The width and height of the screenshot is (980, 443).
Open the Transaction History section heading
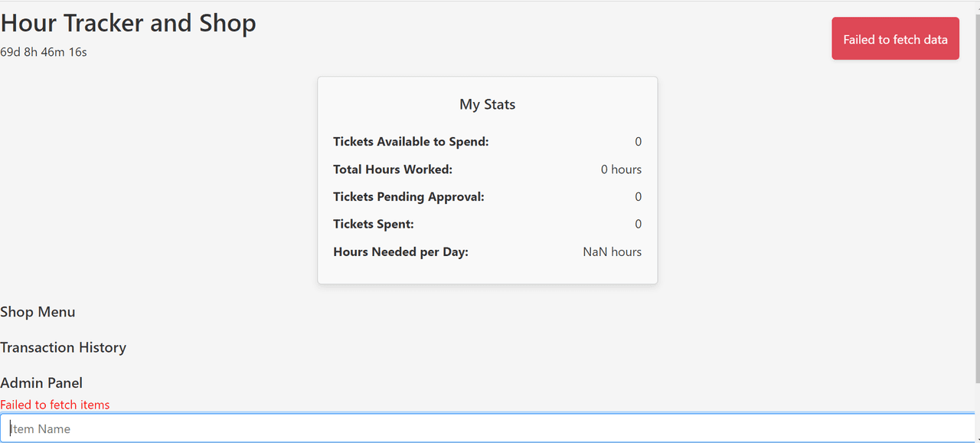pyautogui.click(x=63, y=347)
